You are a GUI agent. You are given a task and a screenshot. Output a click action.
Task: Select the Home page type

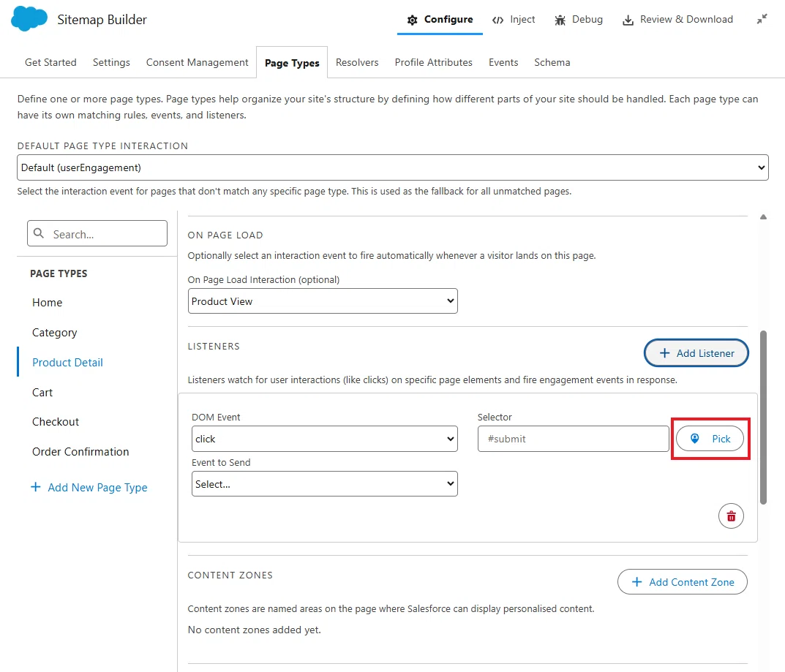pos(48,303)
